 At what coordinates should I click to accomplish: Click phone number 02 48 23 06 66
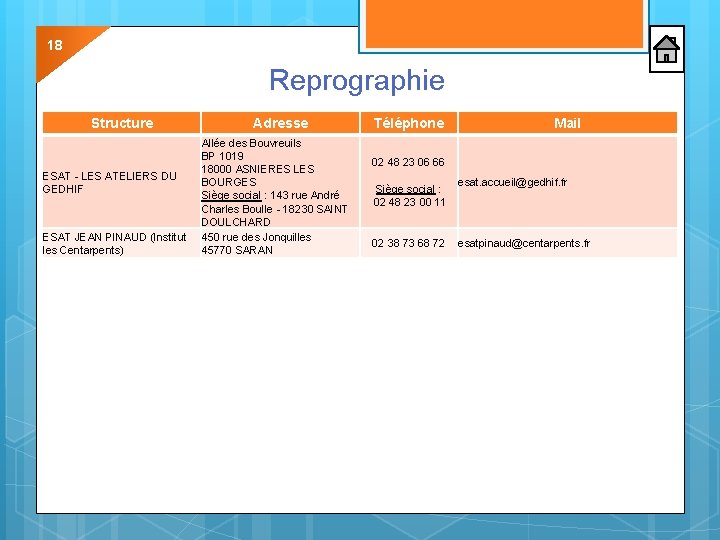click(408, 162)
